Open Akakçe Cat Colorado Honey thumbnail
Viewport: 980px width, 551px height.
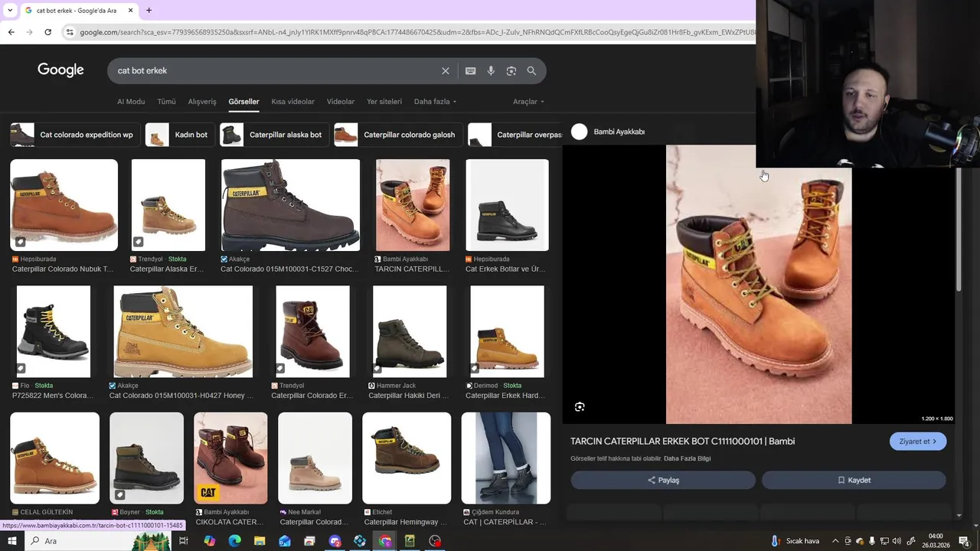coord(183,331)
